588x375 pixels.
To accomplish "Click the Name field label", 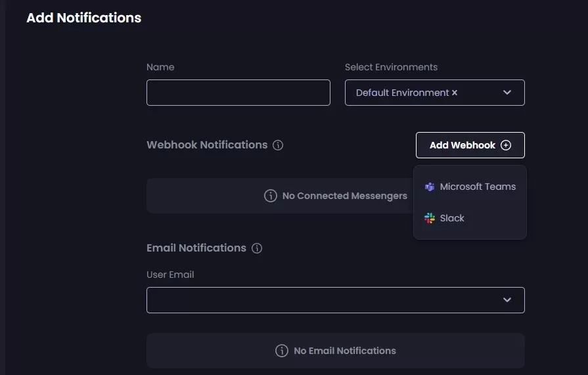I will 160,67.
